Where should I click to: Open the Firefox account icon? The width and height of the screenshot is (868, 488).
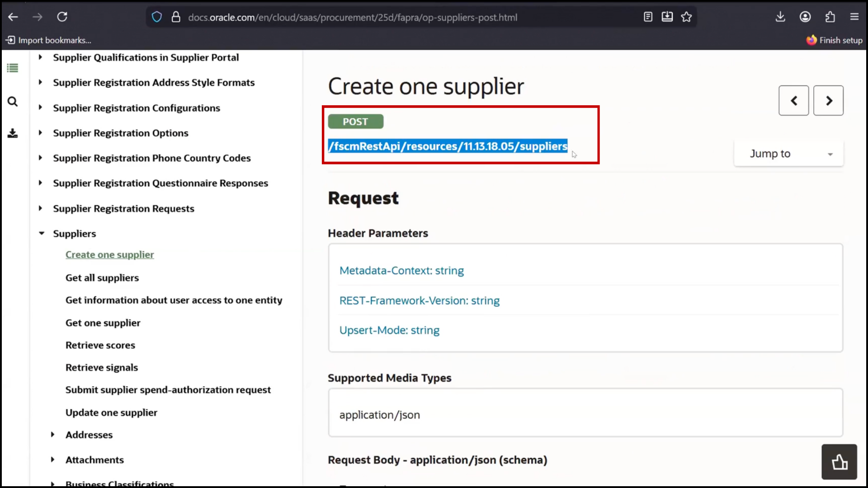[805, 17]
